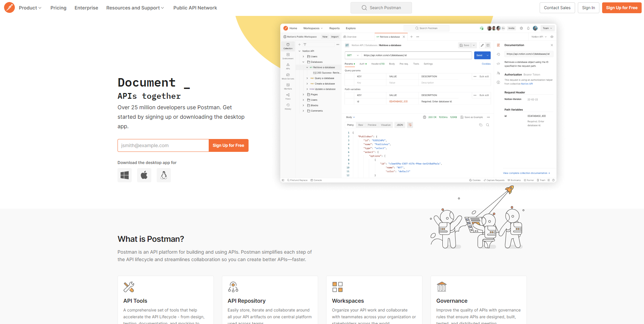Viewport: 644px width, 324px height.
Task: Open the Notion API environment dropdown in the preview
Action: coord(539,37)
